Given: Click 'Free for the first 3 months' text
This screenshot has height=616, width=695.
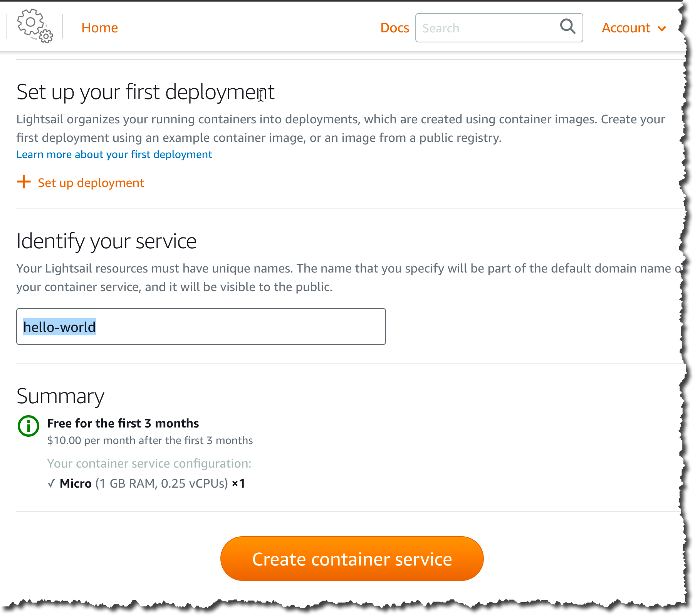Looking at the screenshot, I should pyautogui.click(x=123, y=423).
